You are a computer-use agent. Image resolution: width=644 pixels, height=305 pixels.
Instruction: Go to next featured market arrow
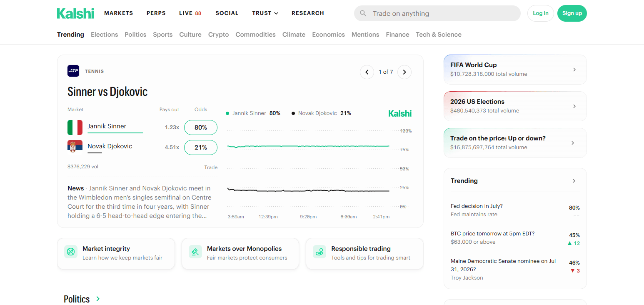(404, 72)
